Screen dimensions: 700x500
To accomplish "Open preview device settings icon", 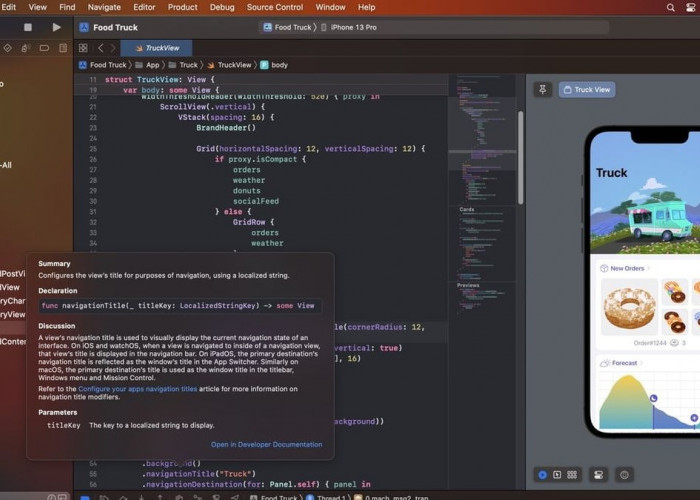I will 599,475.
